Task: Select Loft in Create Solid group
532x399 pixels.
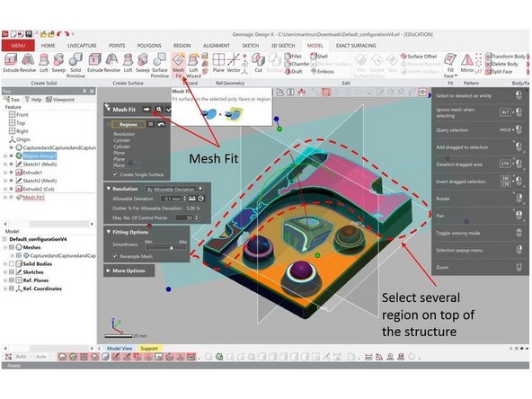Action: [x=44, y=63]
